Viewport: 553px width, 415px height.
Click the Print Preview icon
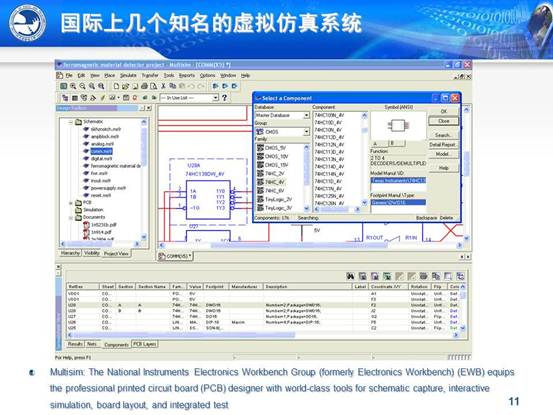tap(154, 86)
